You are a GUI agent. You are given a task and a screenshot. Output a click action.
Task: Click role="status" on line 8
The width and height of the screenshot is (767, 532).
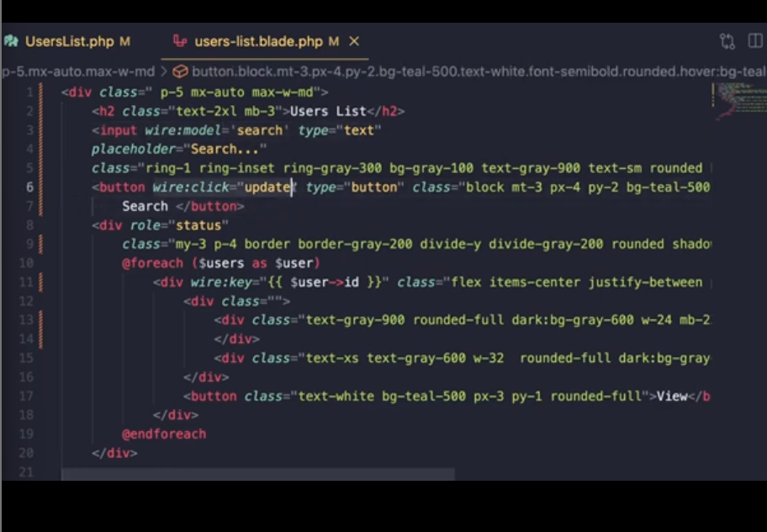[x=179, y=225]
